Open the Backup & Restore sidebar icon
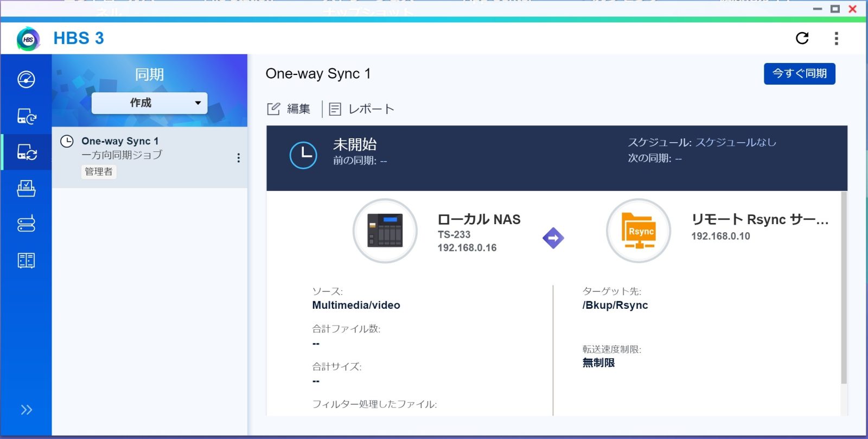Screen dimensions: 868x439 pos(26,116)
